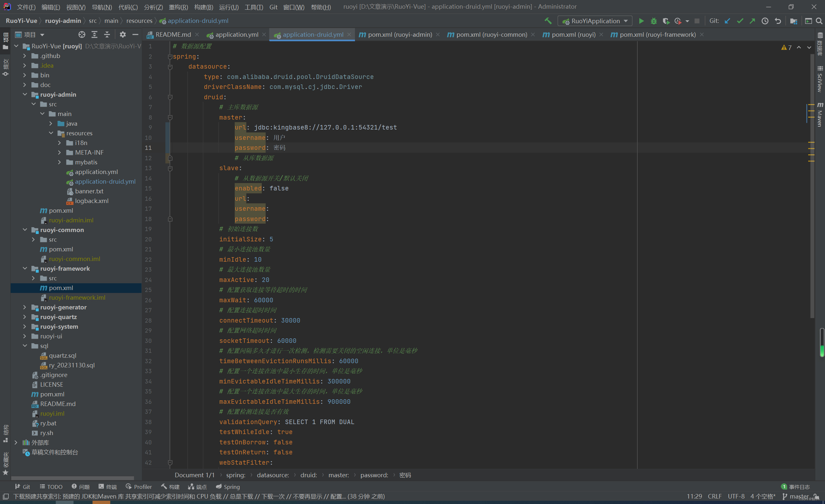Click the Git commit checkmark icon

(x=740, y=21)
